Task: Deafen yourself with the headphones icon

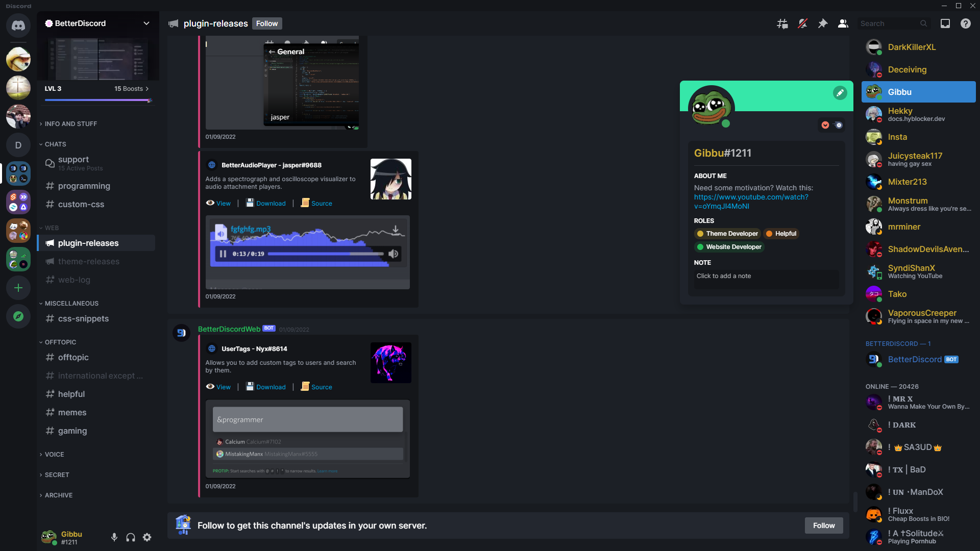Action: click(130, 537)
